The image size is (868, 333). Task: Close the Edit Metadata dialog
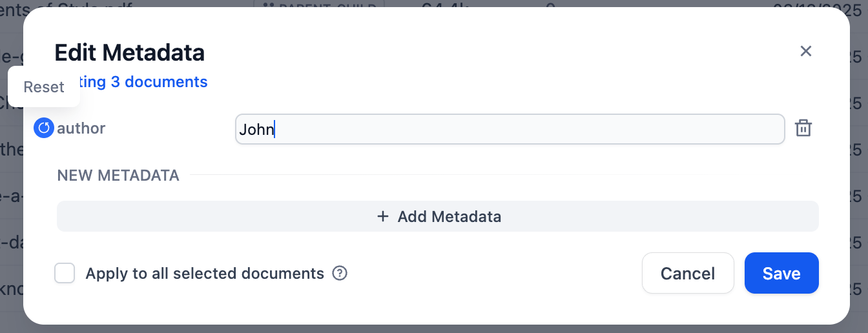[x=805, y=52]
